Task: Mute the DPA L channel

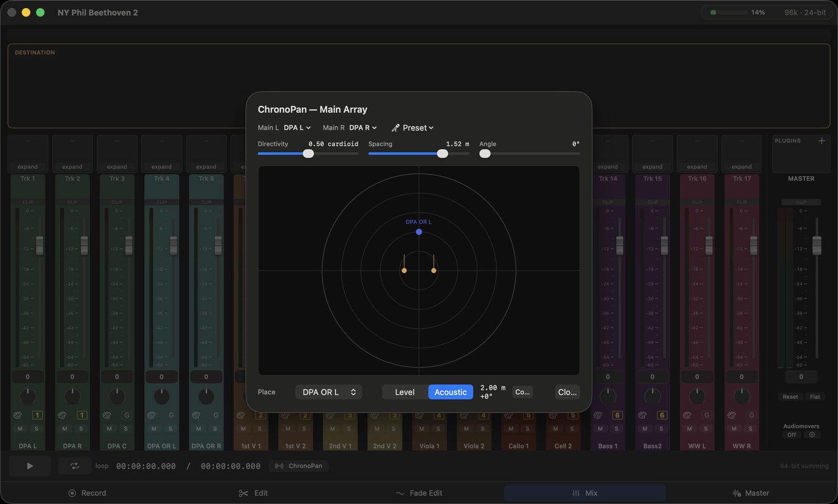Action: point(20,429)
